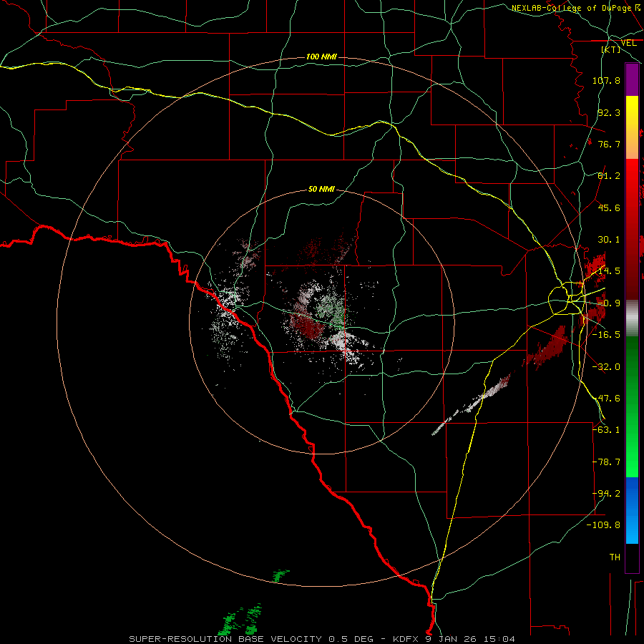Viewport: 644px width, 644px height.
Task: Click the 61.2 scale value
Action: coord(609,176)
